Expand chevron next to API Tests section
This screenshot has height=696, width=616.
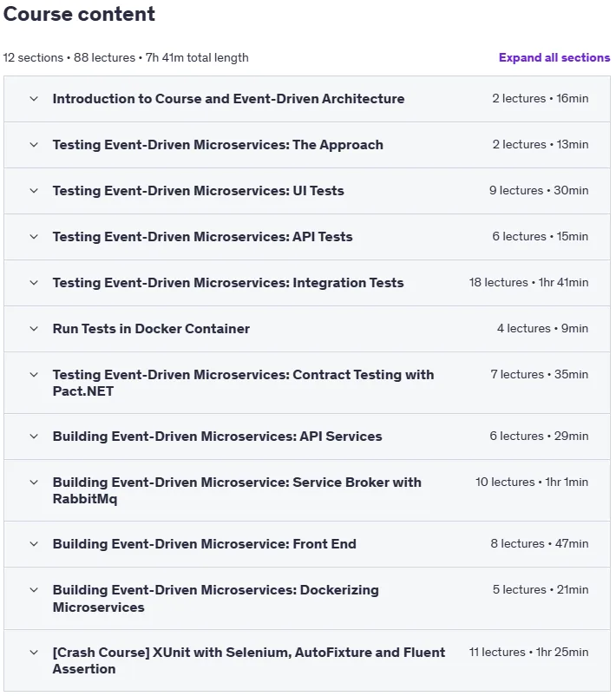(34, 237)
